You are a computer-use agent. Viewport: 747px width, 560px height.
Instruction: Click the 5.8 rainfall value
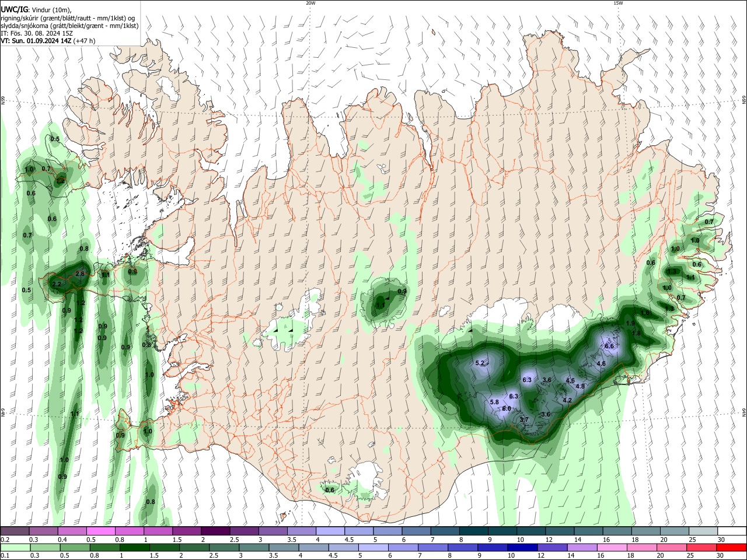tap(494, 402)
